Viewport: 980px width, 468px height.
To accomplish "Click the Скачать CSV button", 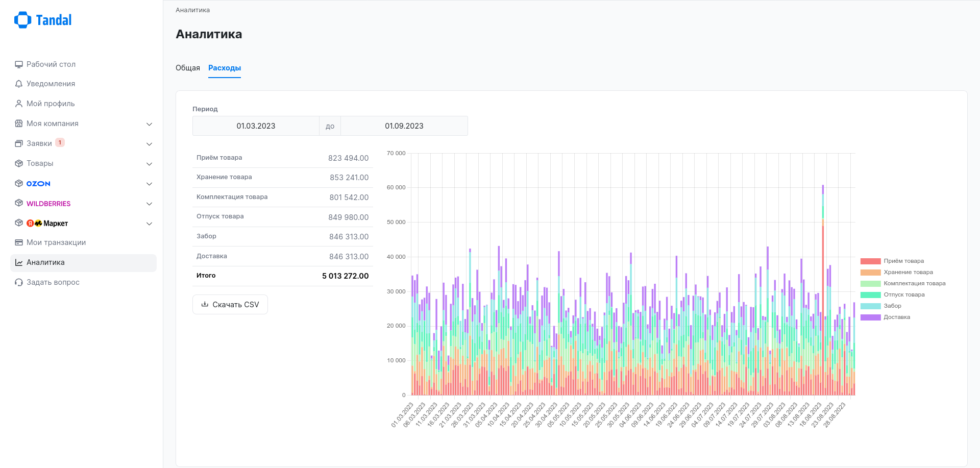I will tap(230, 304).
